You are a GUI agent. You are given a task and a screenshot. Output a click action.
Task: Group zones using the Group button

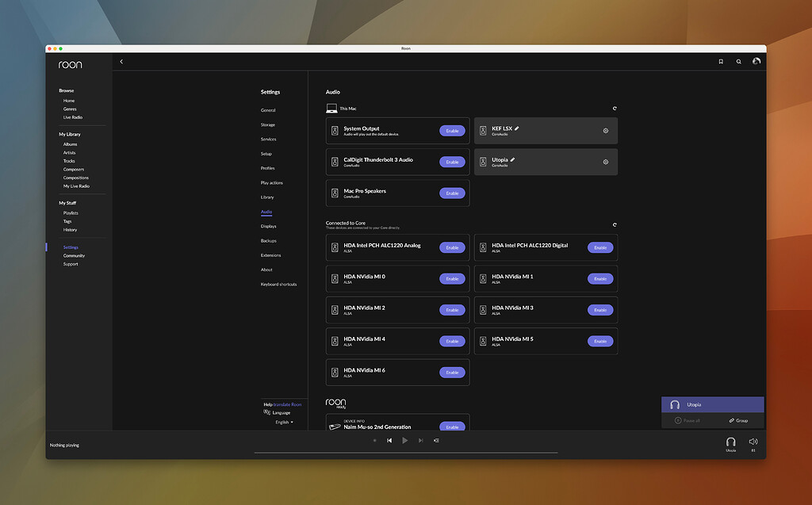(739, 420)
